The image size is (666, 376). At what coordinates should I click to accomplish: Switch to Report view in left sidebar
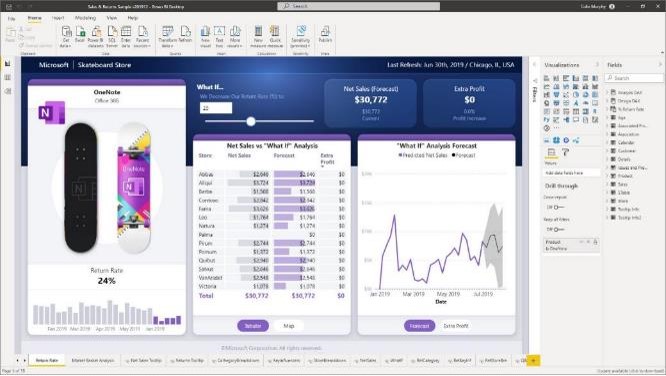(7, 64)
